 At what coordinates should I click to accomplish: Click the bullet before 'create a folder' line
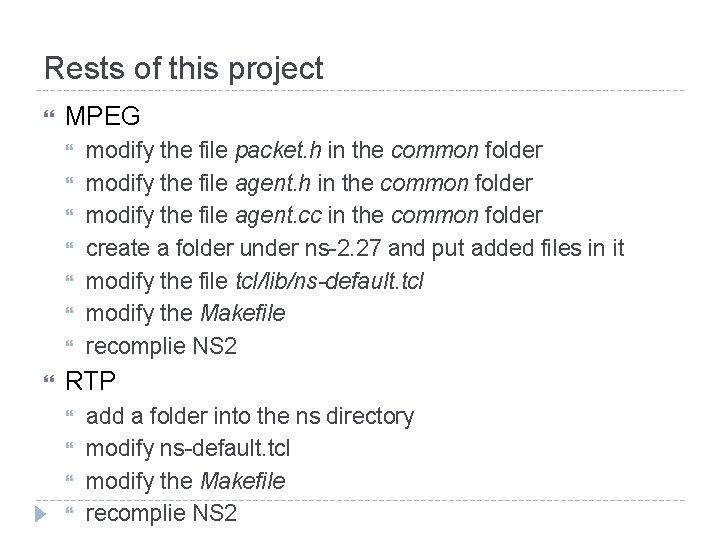(69, 246)
